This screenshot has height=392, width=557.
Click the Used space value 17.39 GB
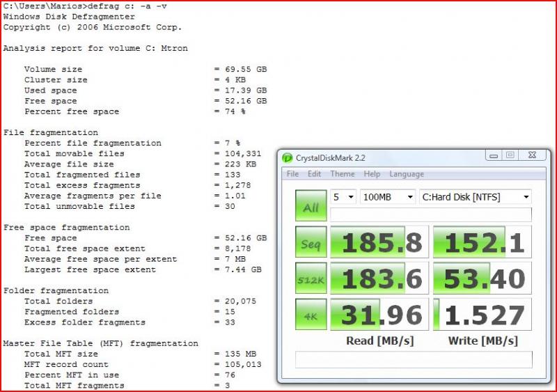(246, 91)
